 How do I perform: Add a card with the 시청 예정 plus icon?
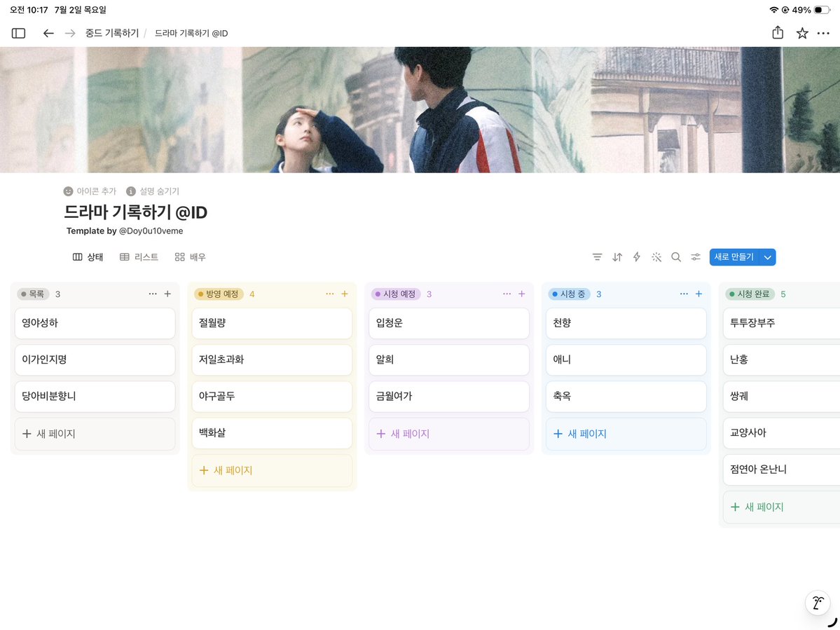(522, 294)
